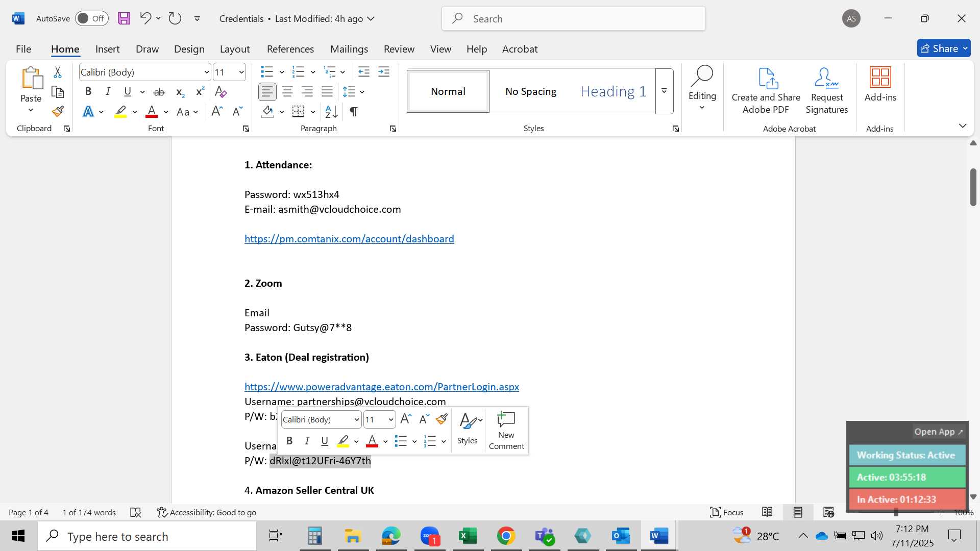This screenshot has height=551, width=980.
Task: Switch to Acrobat tab
Action: [520, 49]
